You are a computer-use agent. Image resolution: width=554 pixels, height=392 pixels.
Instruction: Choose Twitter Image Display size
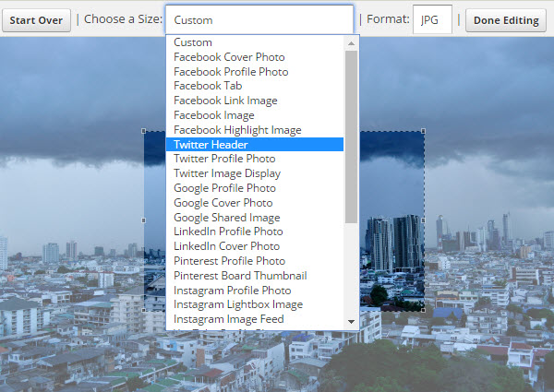click(255, 173)
